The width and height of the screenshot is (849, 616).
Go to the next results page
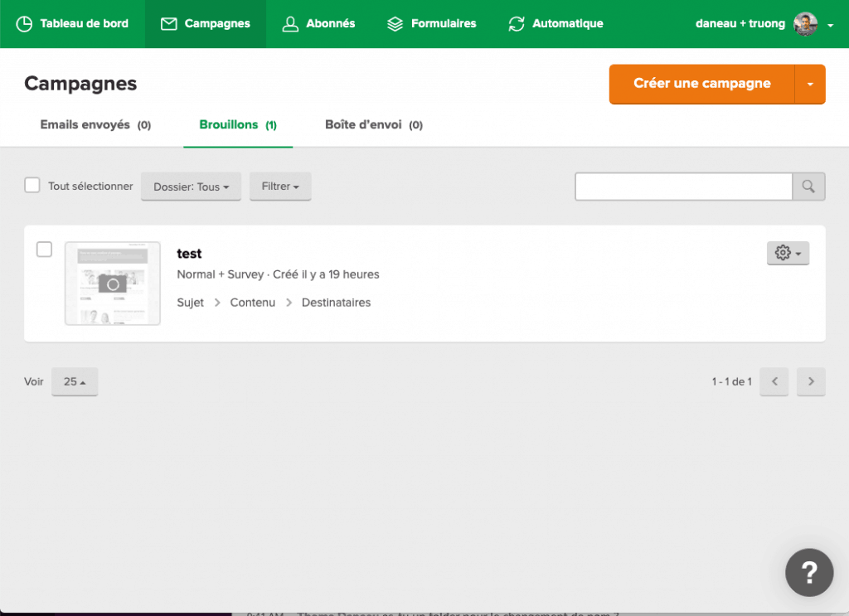tap(811, 381)
